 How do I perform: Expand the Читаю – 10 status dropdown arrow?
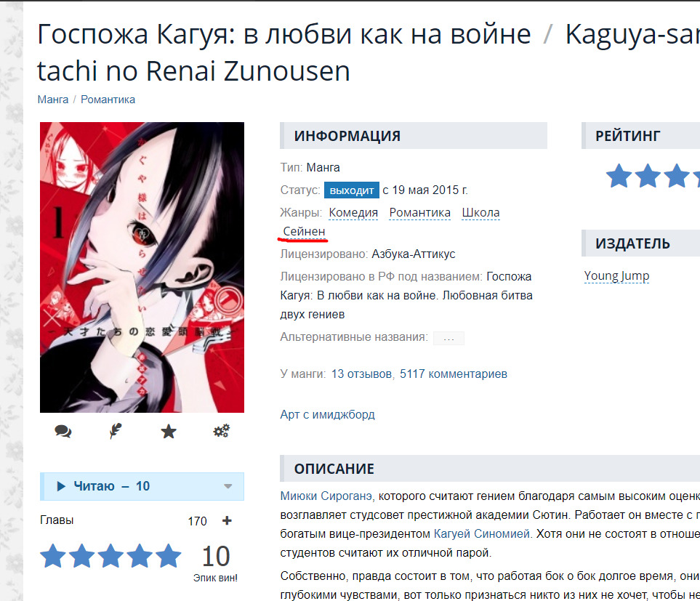click(x=228, y=486)
